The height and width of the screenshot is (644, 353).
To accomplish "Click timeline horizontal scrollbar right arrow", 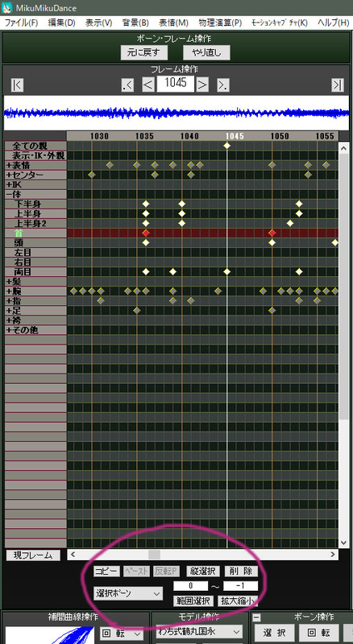I will (333, 555).
